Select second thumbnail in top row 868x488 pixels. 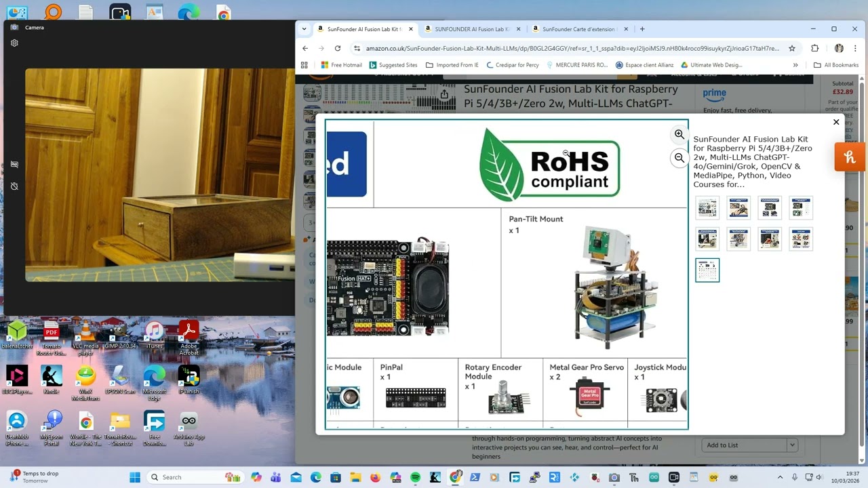(x=738, y=208)
